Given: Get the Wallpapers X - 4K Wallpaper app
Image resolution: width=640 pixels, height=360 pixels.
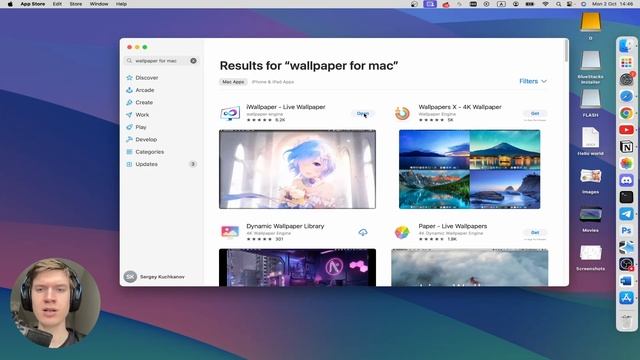Looking at the screenshot, I should (x=535, y=113).
